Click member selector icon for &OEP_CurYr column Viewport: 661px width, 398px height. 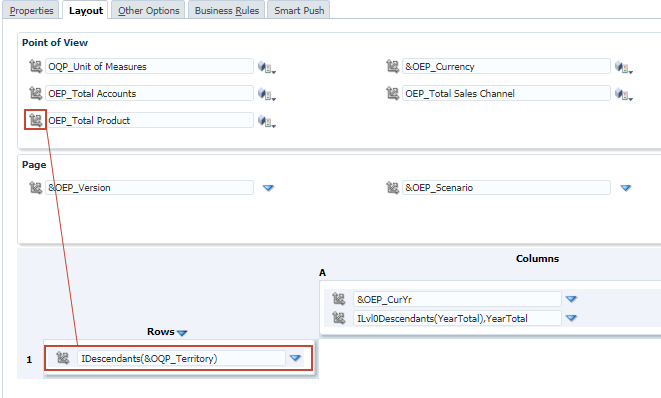339,298
